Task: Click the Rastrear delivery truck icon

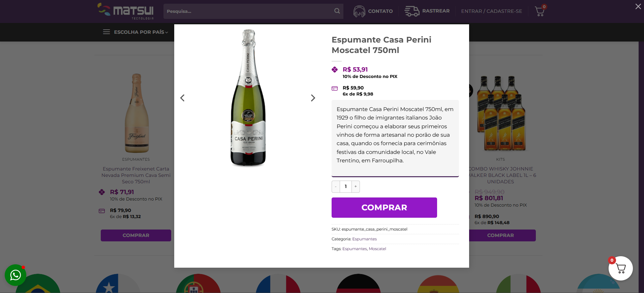Action: coord(412,11)
